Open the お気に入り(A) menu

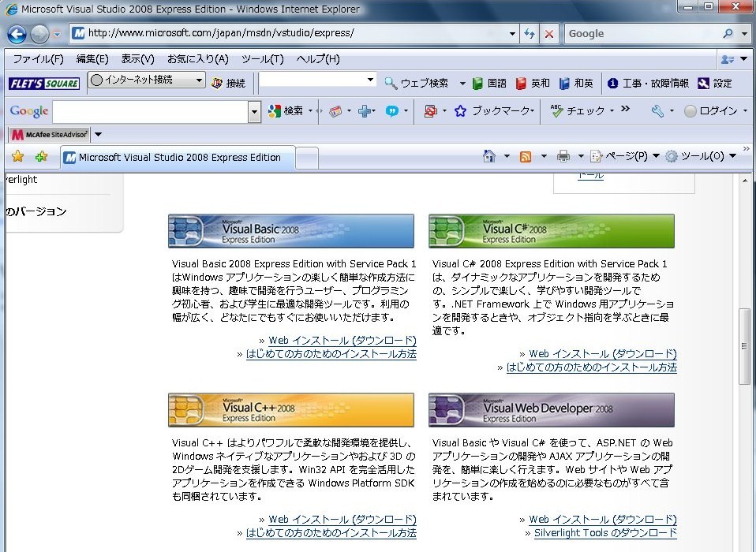pyautogui.click(x=197, y=59)
